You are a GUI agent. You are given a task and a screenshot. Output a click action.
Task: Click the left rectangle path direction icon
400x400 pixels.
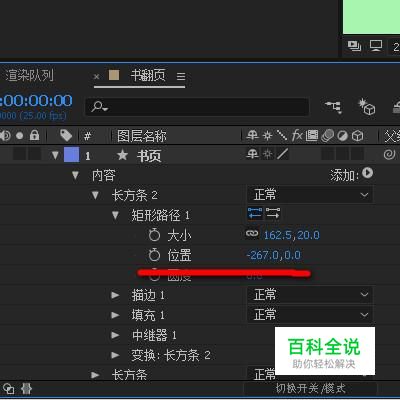click(x=255, y=213)
